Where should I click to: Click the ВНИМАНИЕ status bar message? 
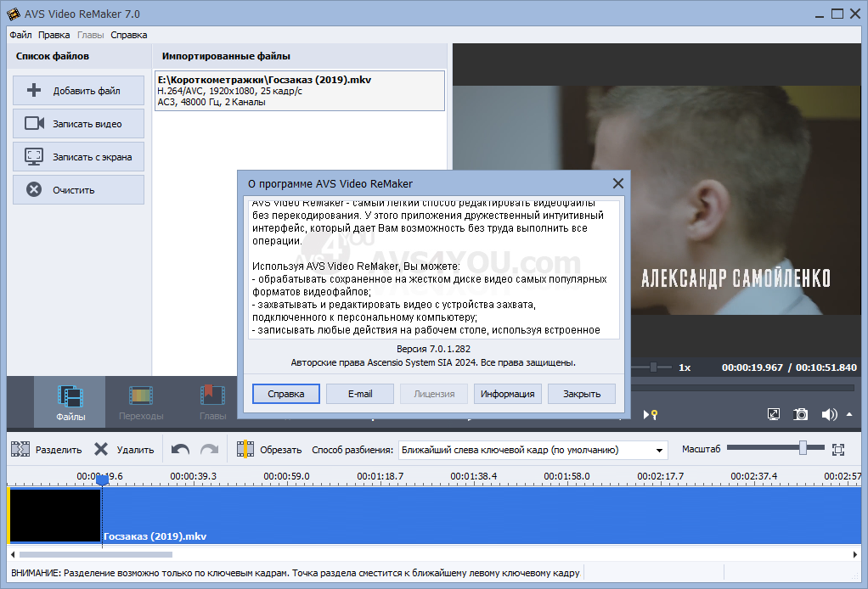[x=295, y=573]
